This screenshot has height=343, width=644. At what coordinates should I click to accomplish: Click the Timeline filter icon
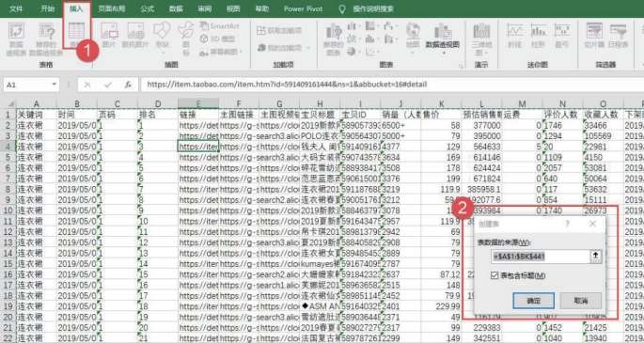(618, 36)
